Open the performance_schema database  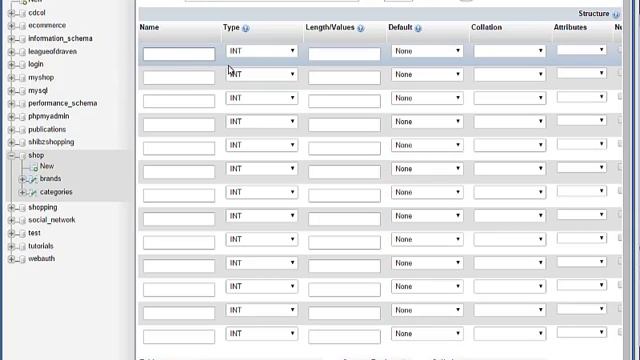pyautogui.click(x=62, y=103)
